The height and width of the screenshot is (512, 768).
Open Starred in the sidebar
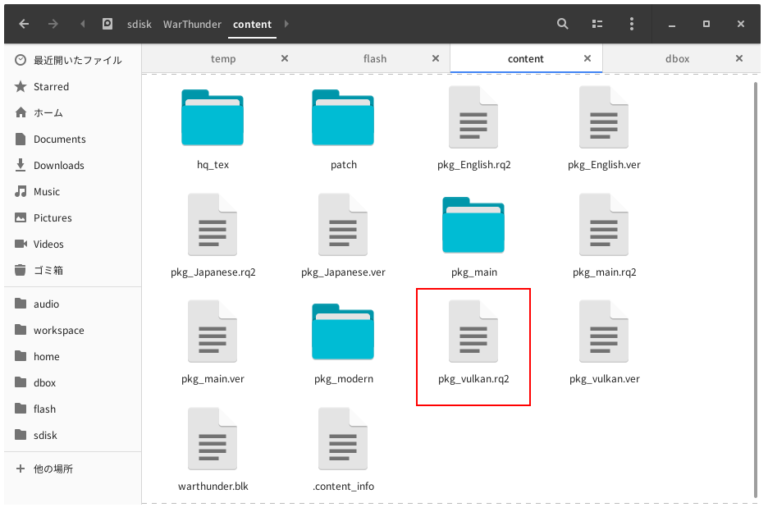tap(51, 87)
